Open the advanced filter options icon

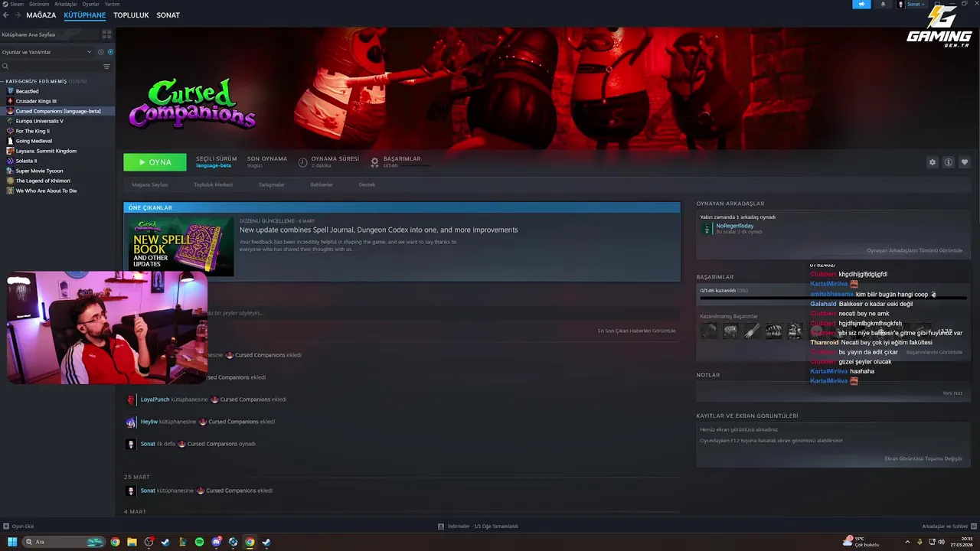[106, 67]
